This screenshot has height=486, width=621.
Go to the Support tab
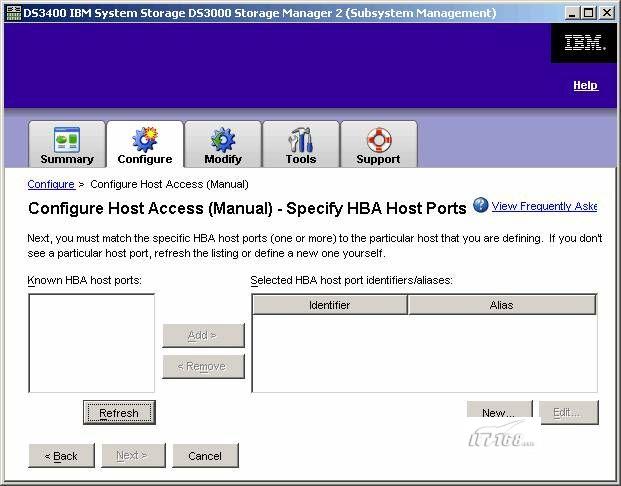click(379, 145)
